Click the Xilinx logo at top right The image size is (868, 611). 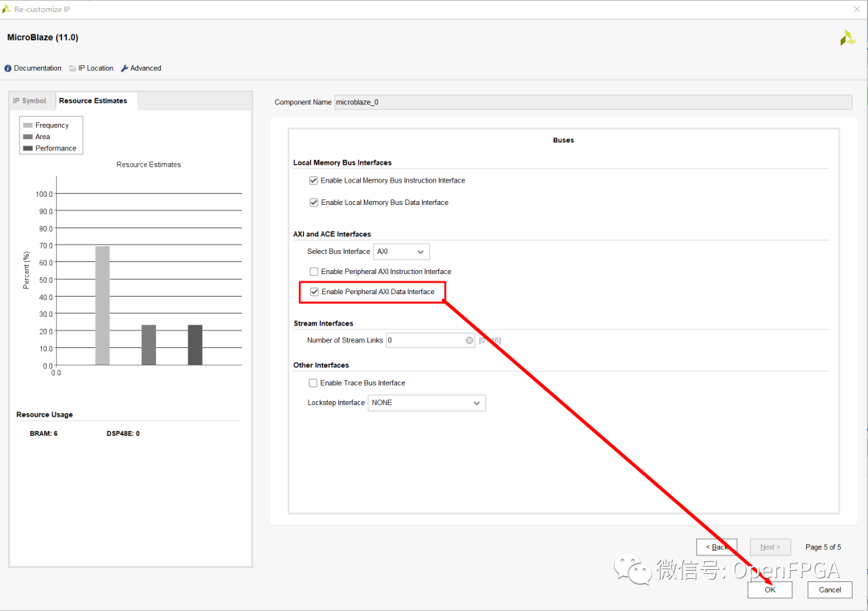point(848,39)
